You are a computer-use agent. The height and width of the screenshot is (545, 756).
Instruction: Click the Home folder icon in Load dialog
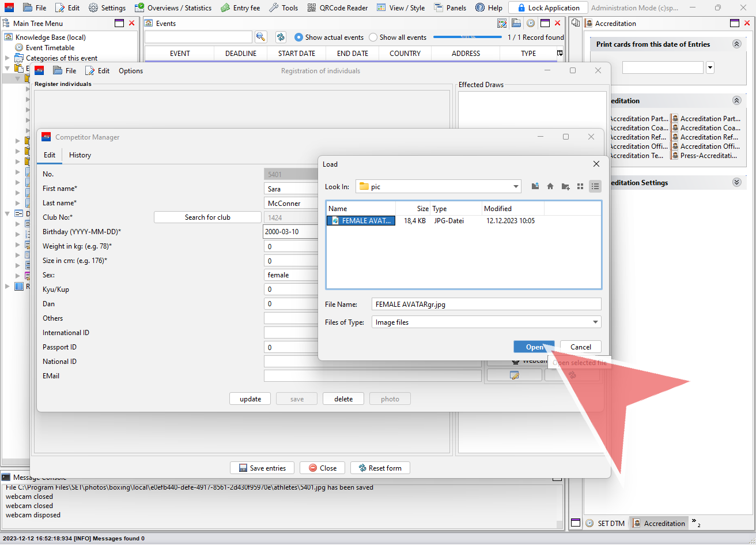click(x=550, y=186)
